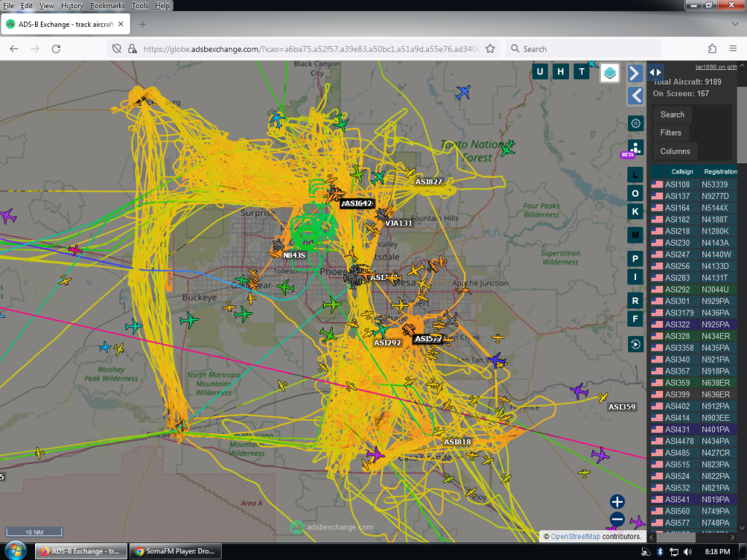Select the pink aircraft west of Phoenix
Screen dimensions: 747x560
[75, 249]
